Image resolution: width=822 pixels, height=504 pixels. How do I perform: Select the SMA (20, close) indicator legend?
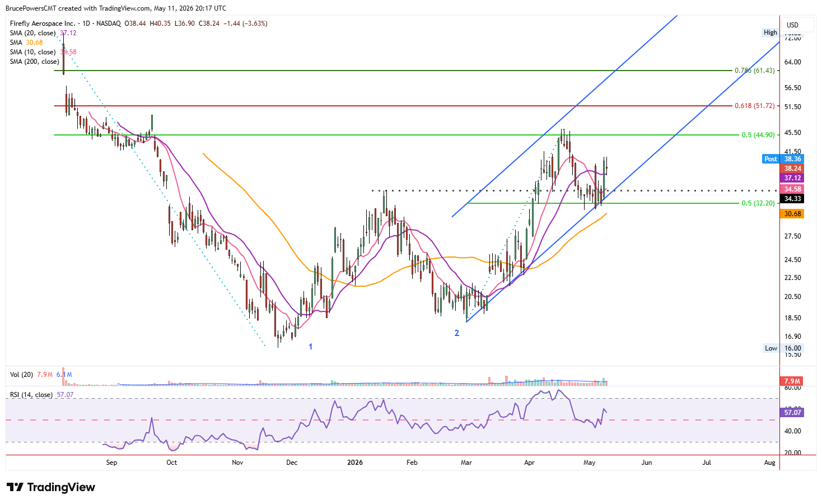[x=33, y=33]
